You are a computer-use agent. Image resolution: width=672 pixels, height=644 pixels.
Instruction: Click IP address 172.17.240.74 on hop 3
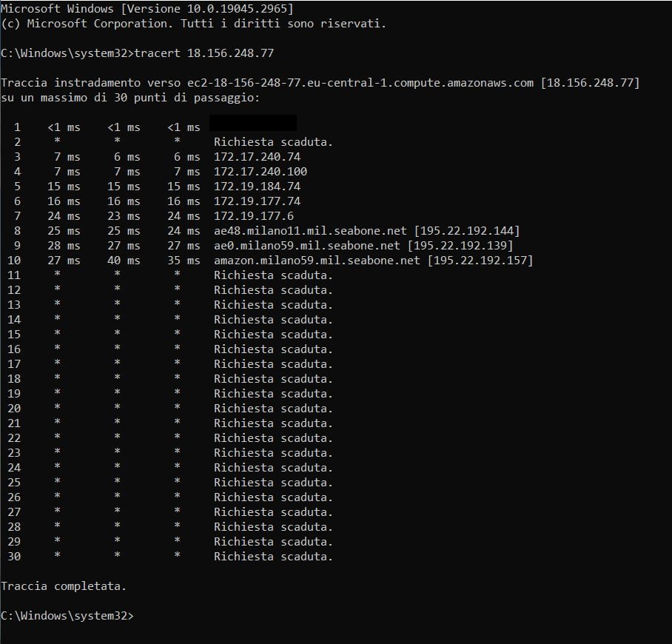point(257,157)
